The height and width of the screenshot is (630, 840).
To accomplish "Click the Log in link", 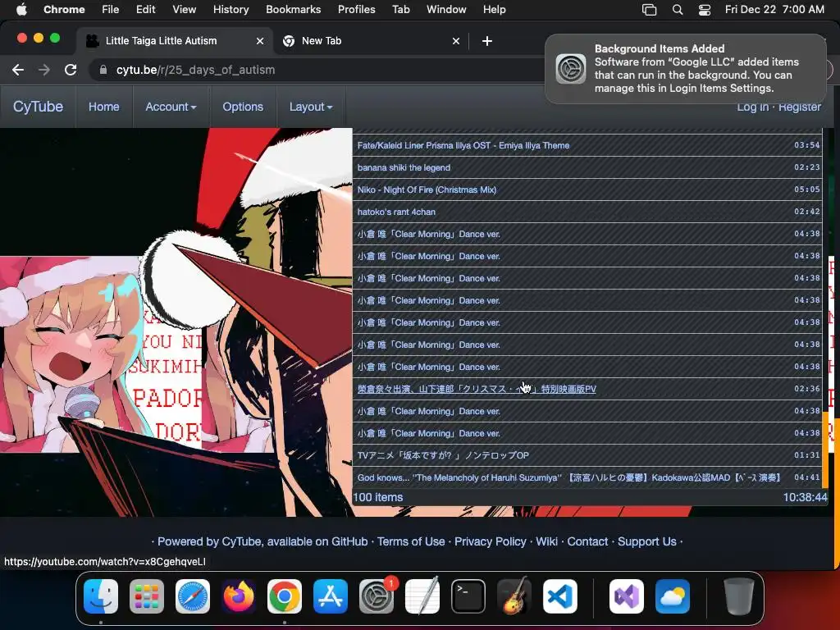I will [x=752, y=107].
